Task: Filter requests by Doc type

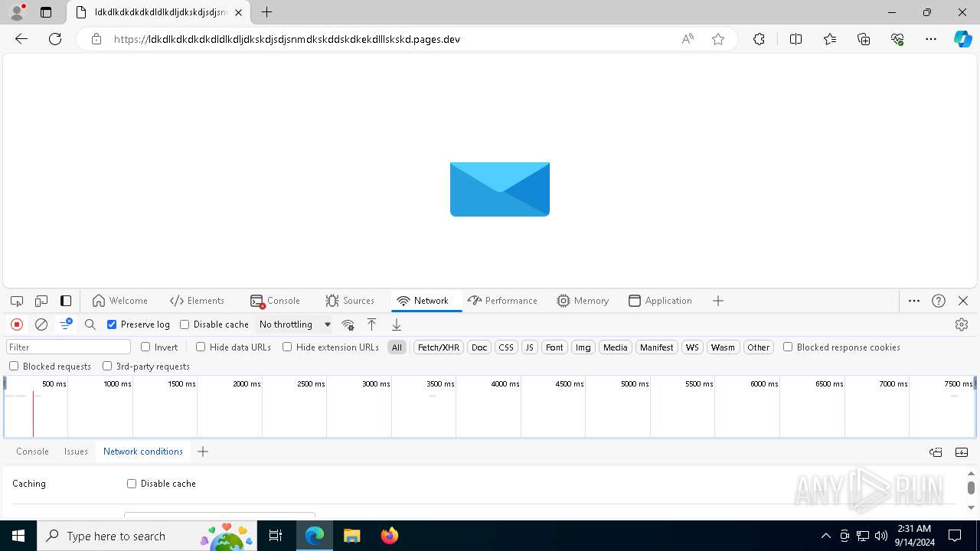Action: click(x=479, y=347)
